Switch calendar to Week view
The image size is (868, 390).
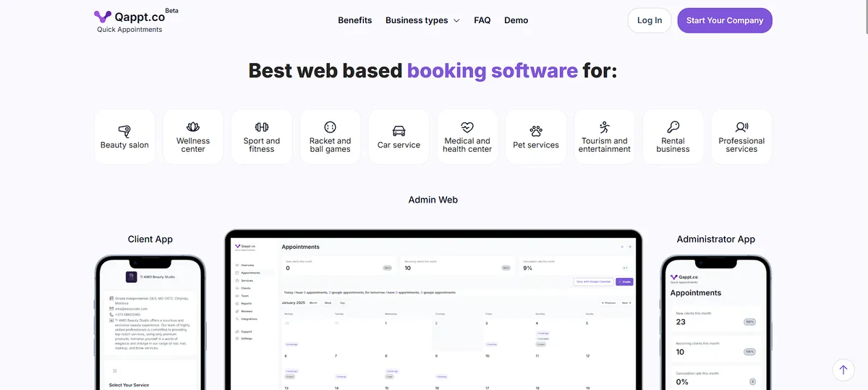point(328,302)
